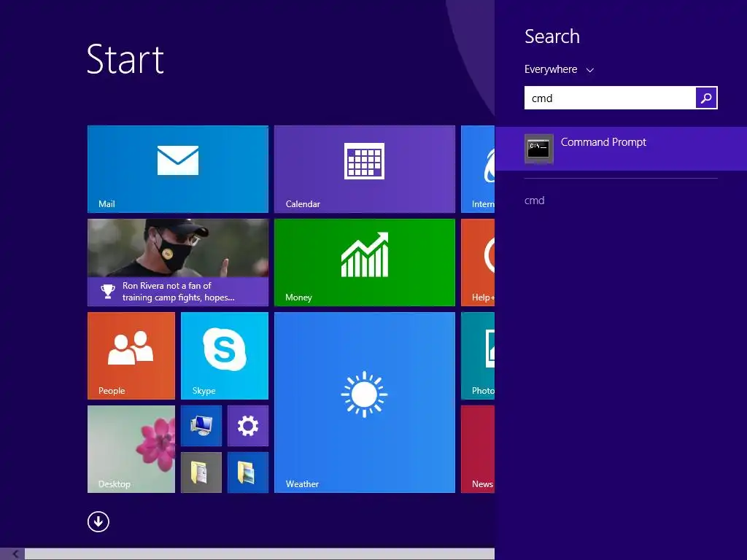Open the News tile

(x=478, y=449)
